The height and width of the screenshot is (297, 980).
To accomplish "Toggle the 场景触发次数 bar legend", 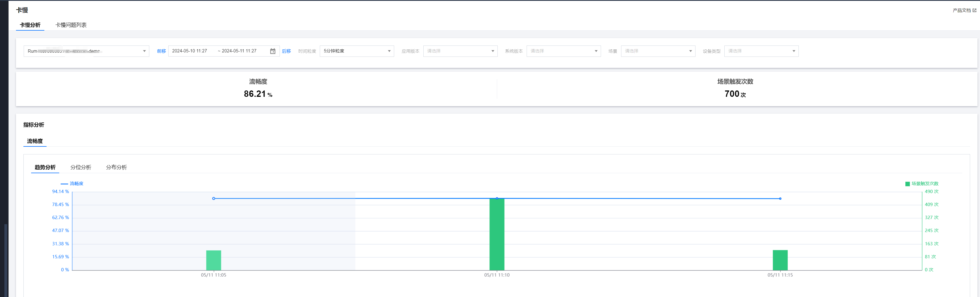I will point(922,184).
